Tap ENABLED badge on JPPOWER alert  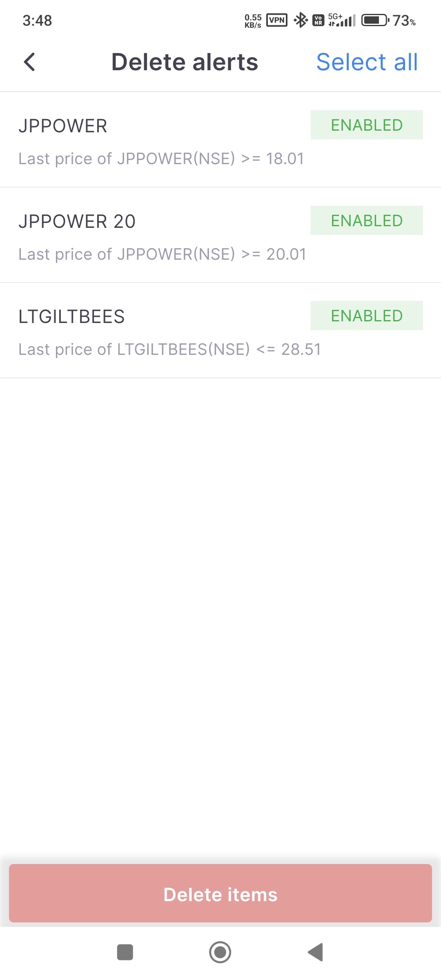(x=366, y=125)
